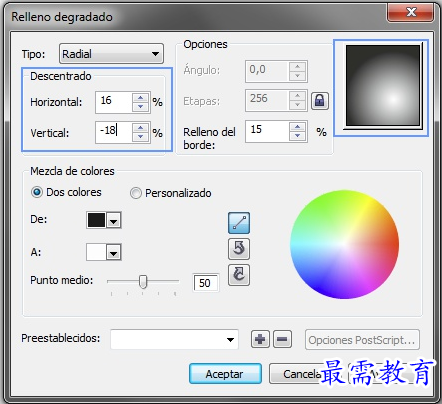Click the disabled Ángulo field
The width and height of the screenshot is (442, 404).
tap(267, 71)
